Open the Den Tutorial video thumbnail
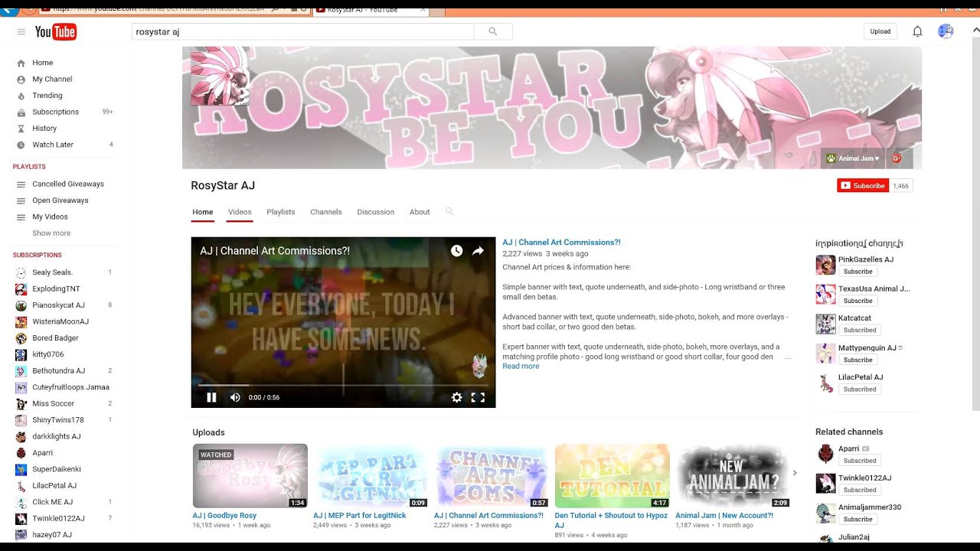This screenshot has width=980, height=551. click(x=612, y=476)
